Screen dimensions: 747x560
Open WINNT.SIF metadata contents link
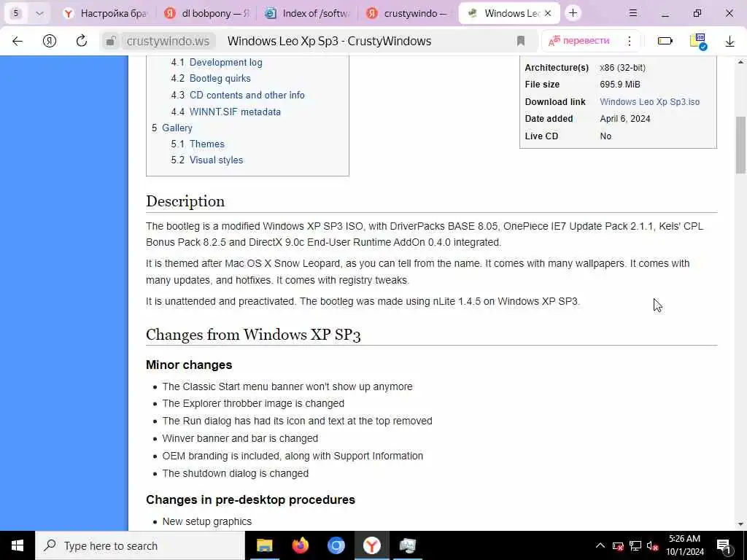coord(235,112)
